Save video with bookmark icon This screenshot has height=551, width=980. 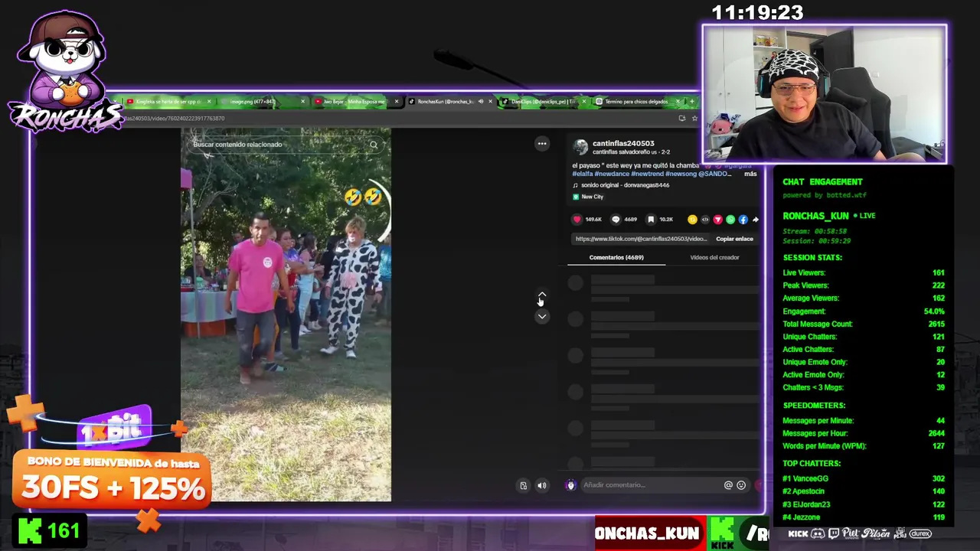pyautogui.click(x=651, y=220)
